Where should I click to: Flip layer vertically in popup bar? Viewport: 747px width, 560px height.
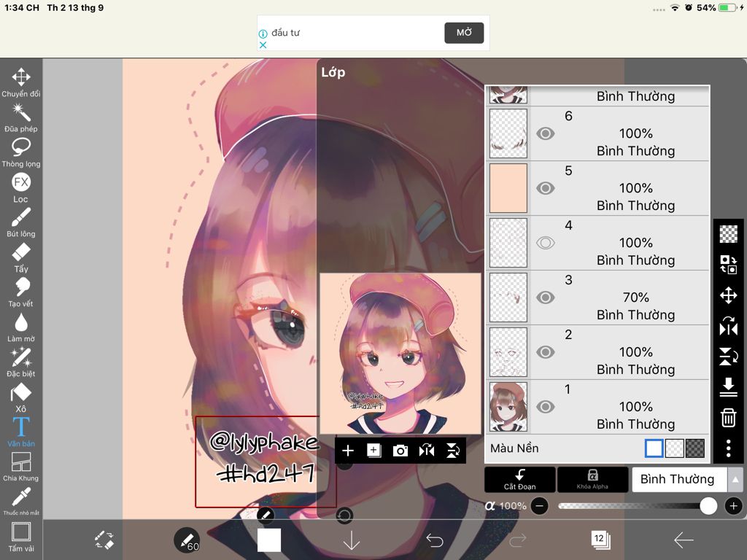[x=452, y=451]
